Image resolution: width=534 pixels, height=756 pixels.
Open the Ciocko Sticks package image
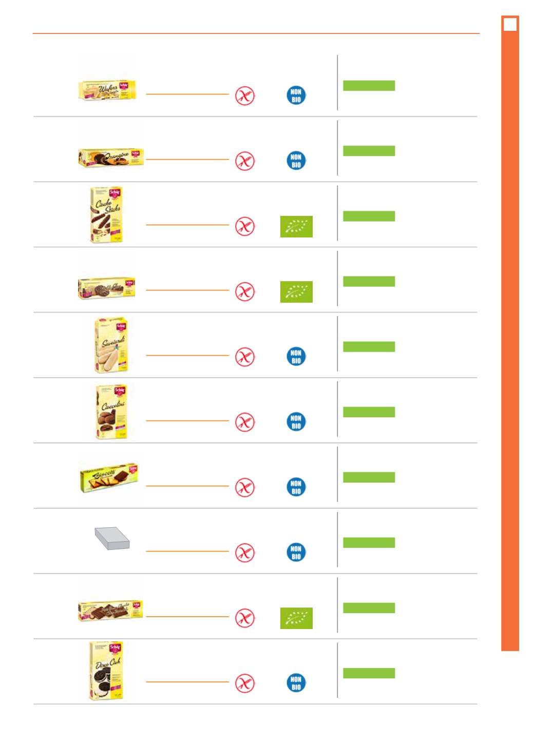(x=107, y=214)
